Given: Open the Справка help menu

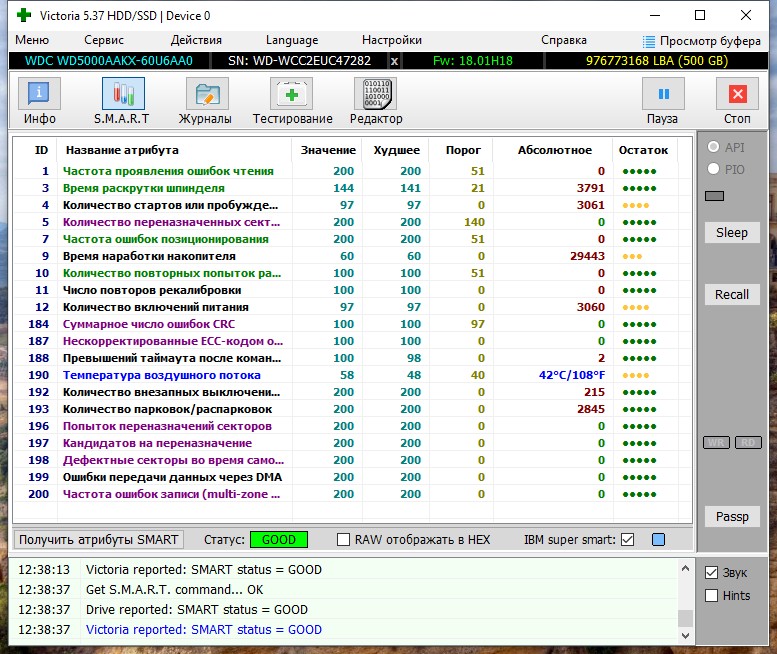Looking at the screenshot, I should [x=563, y=40].
